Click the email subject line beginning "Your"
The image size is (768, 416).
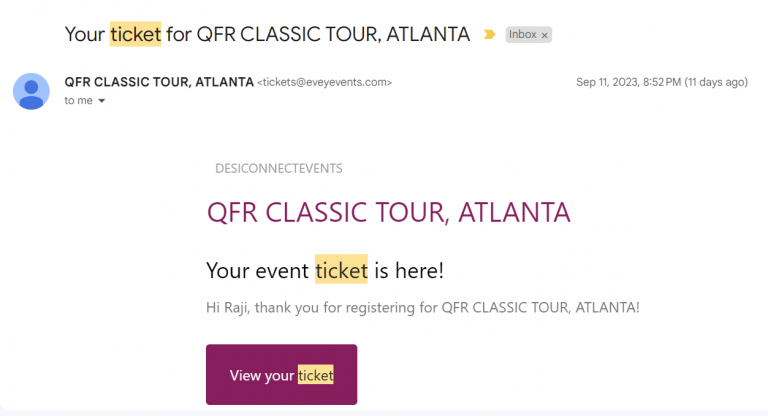84,34
